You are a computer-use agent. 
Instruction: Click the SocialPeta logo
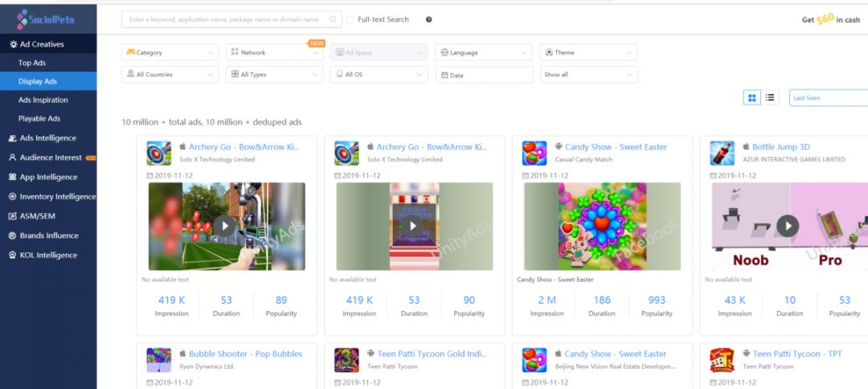click(x=47, y=18)
